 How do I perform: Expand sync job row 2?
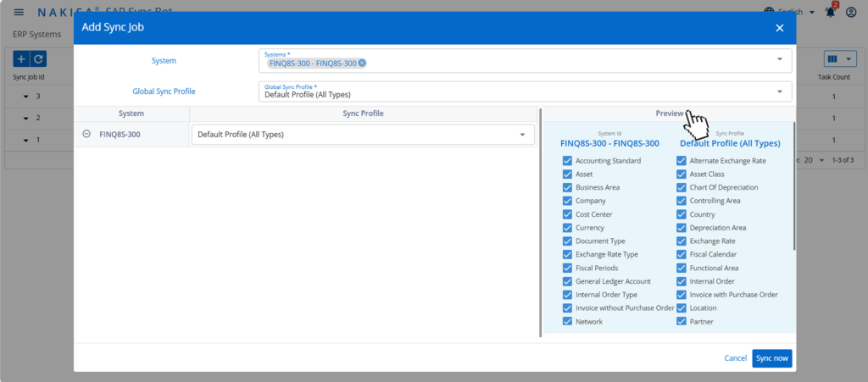(x=26, y=119)
